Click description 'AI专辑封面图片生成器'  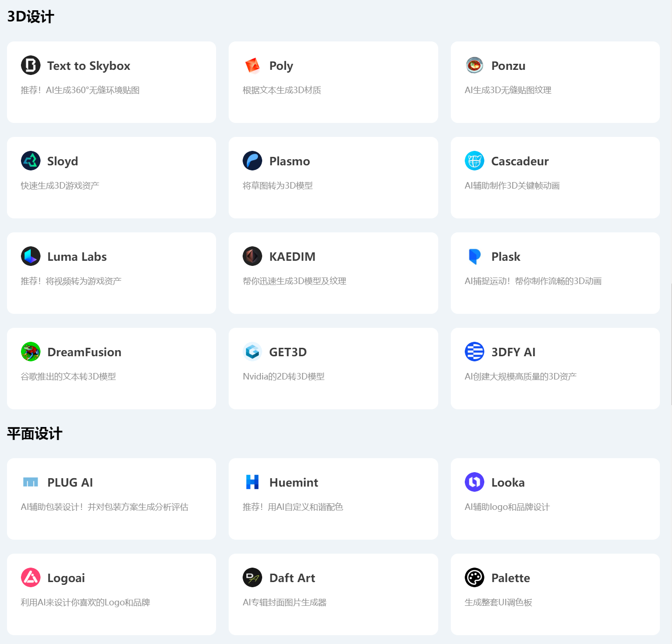tap(285, 602)
